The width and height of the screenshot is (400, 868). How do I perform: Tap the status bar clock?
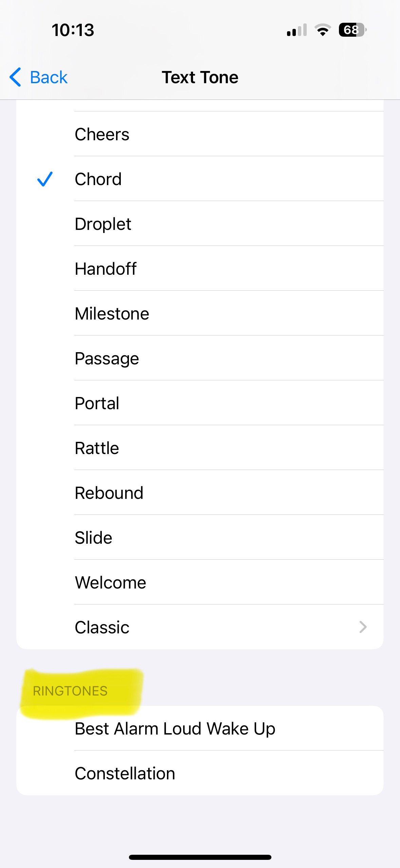[73, 30]
